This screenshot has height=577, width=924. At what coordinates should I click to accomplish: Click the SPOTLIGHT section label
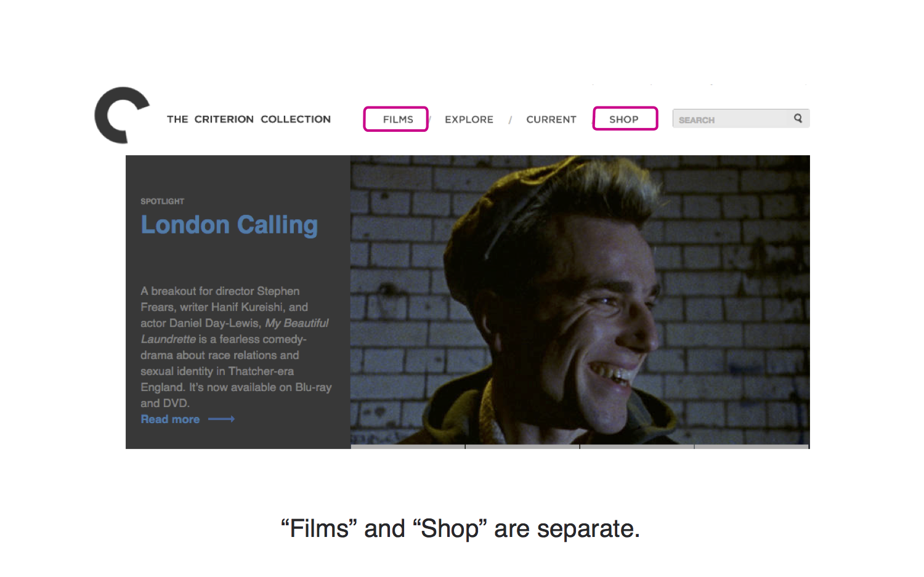pos(162,201)
